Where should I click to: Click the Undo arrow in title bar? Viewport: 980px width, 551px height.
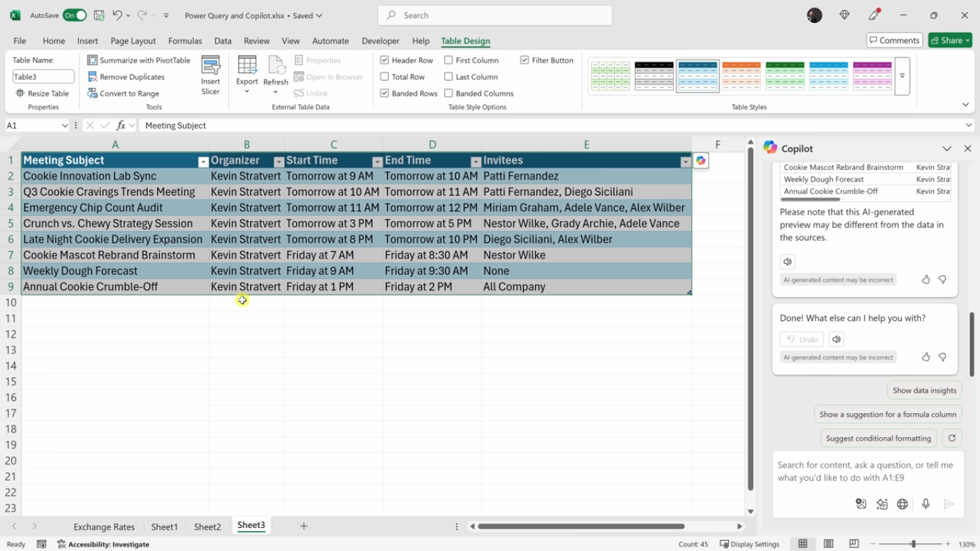click(117, 15)
